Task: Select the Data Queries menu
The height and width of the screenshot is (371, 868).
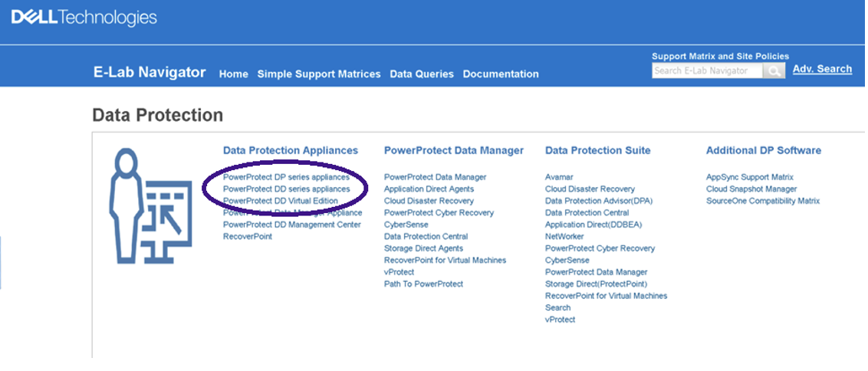Action: [421, 74]
